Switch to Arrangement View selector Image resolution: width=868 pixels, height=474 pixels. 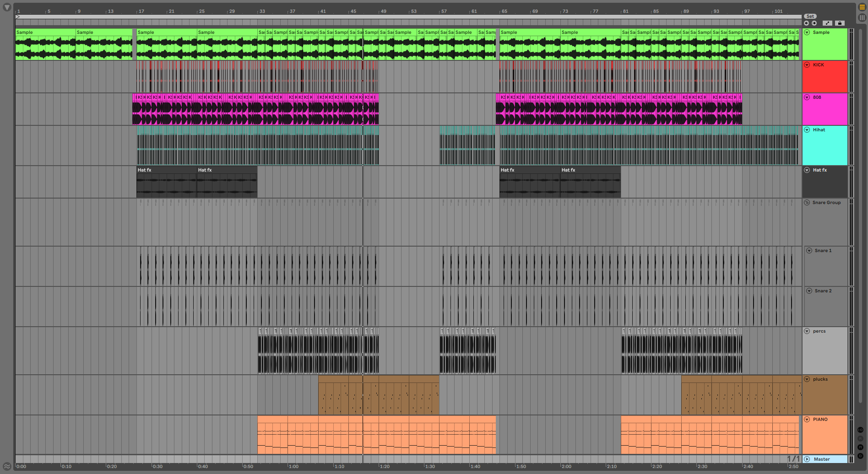coord(862,7)
